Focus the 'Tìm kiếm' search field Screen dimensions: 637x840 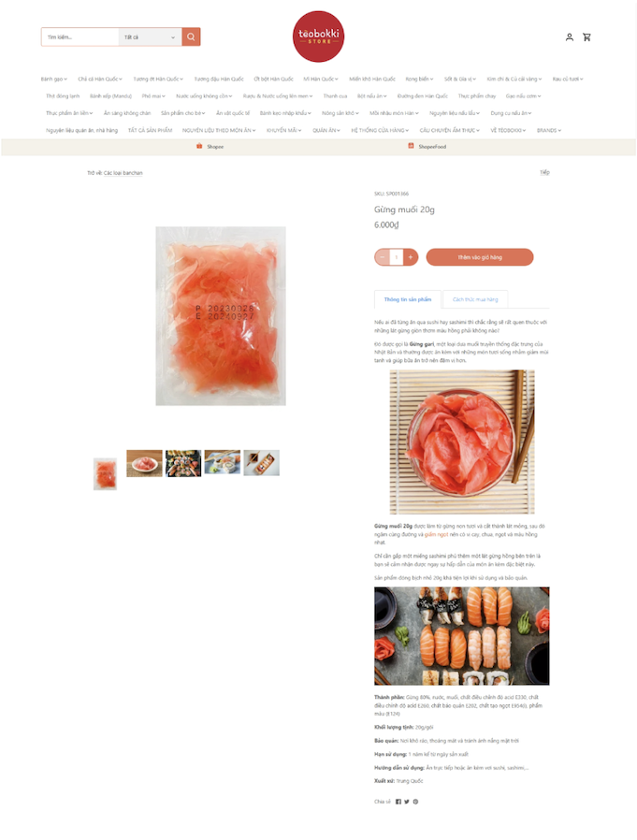pyautogui.click(x=80, y=37)
